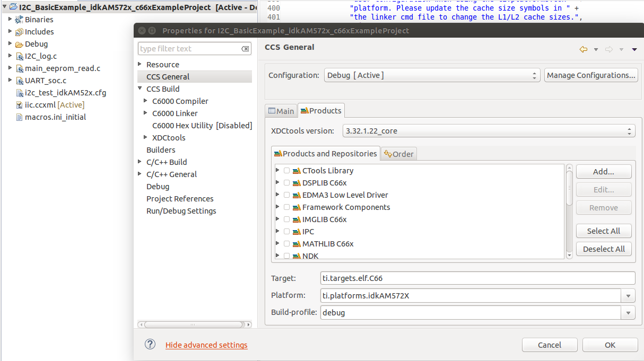
Task: Enable the CTools Library checkbox
Action: tap(287, 171)
